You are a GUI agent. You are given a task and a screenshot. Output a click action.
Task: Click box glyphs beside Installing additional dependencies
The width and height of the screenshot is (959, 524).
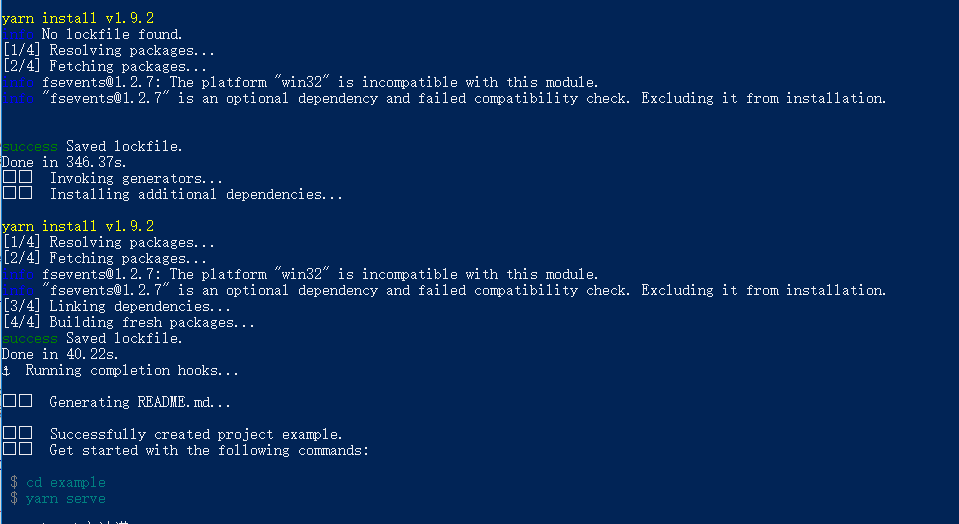tap(17, 194)
